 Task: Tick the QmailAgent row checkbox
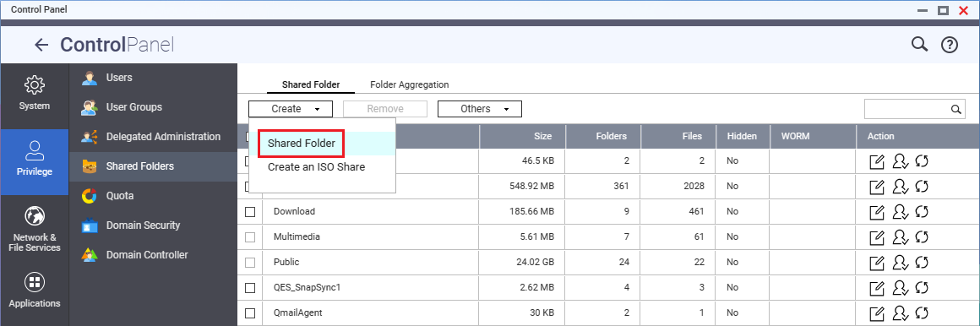pyautogui.click(x=250, y=313)
